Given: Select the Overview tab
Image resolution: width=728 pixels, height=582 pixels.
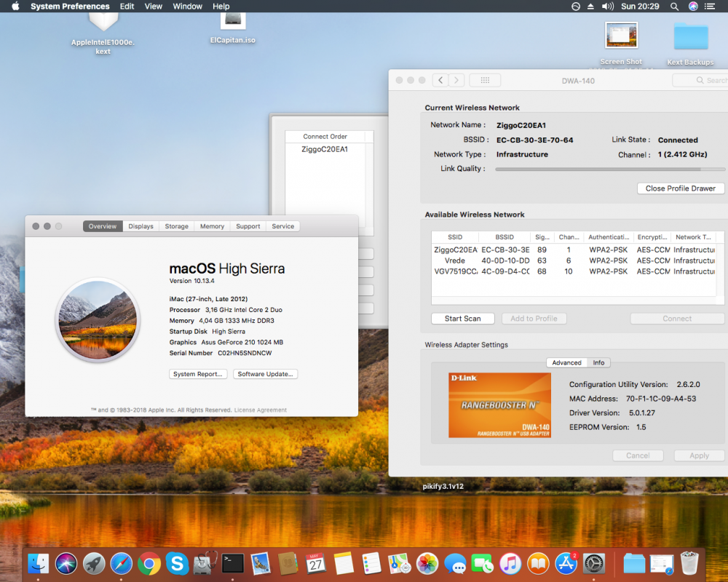Looking at the screenshot, I should [103, 226].
